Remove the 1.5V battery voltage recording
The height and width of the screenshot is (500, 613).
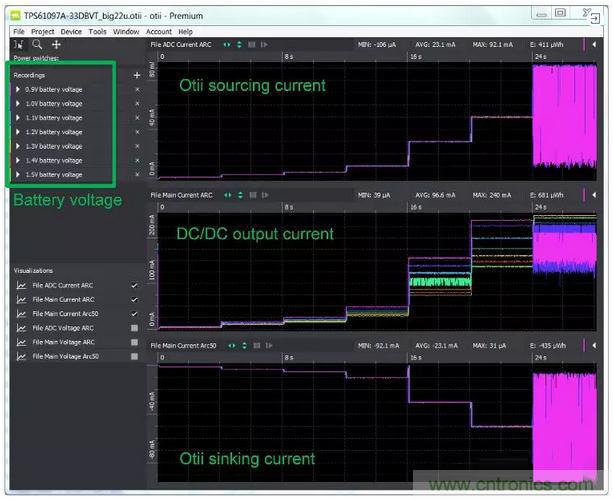click(x=137, y=175)
